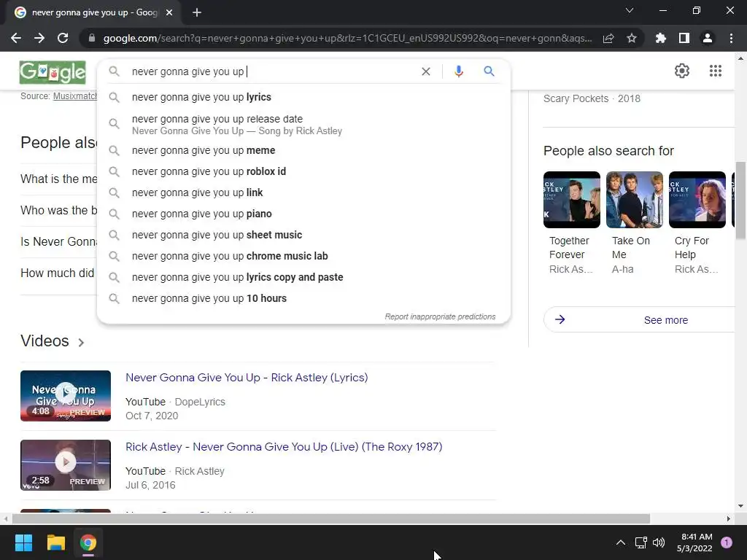This screenshot has width=747, height=560.
Task: Select suggestion 'never gonna give you up lyrics'
Action: pyautogui.click(x=303, y=97)
